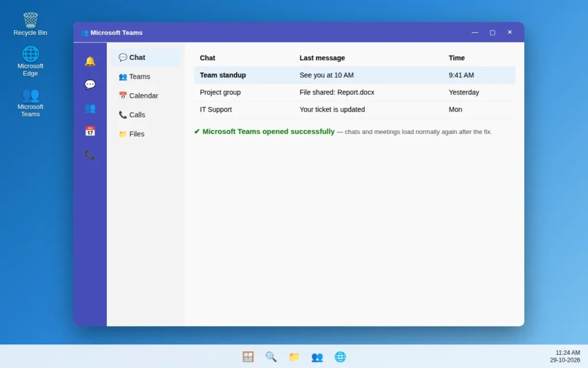Open File Explorer from taskbar
This screenshot has width=588, height=368.
click(294, 356)
